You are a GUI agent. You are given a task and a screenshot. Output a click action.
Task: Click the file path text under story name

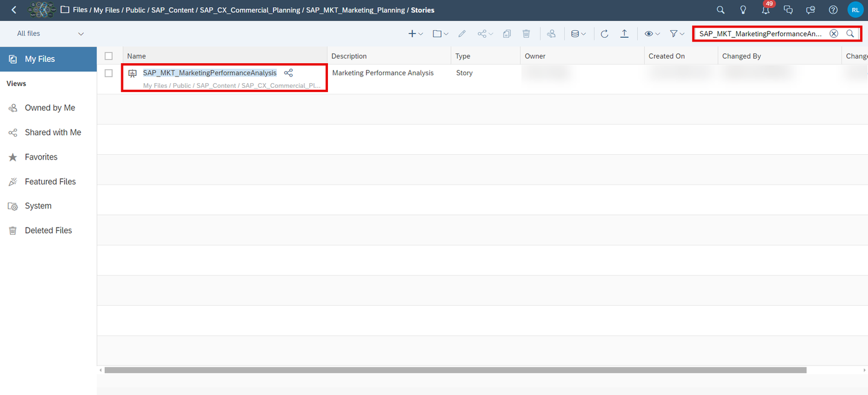232,86
